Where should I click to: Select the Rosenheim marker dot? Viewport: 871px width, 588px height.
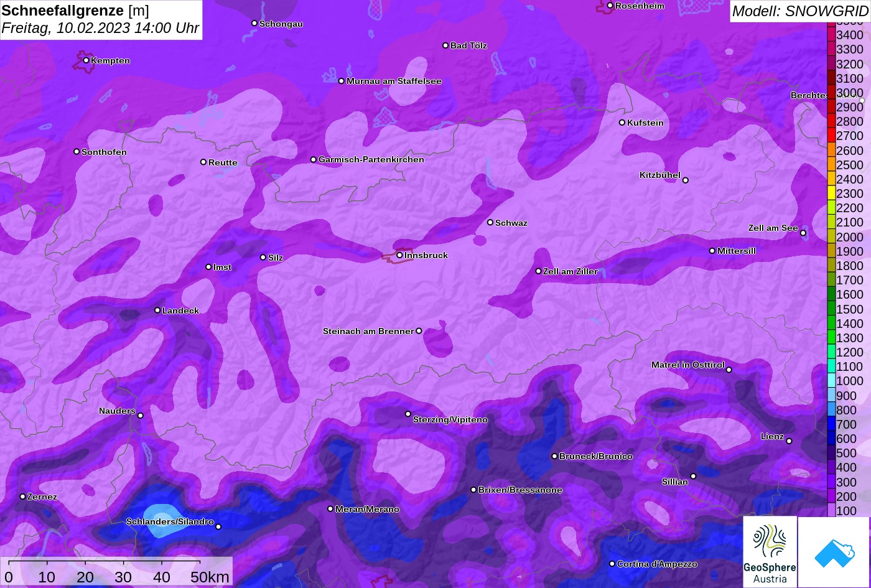pos(610,6)
